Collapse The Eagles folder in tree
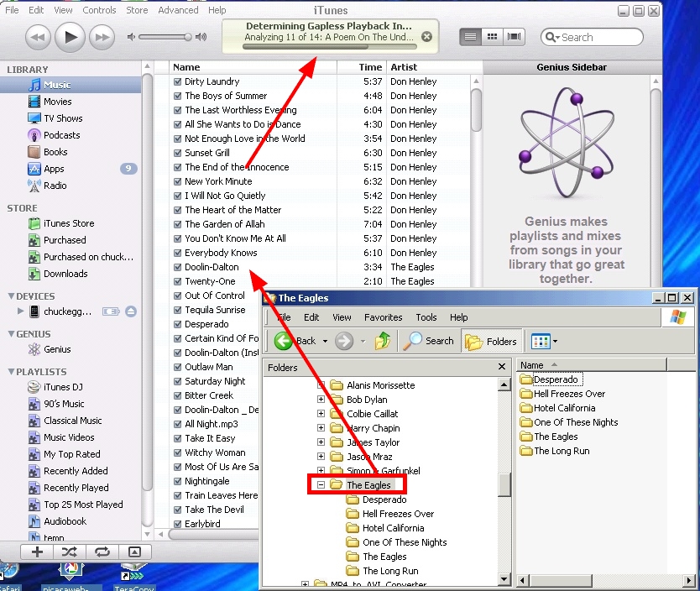The width and height of the screenshot is (700, 591). 321,484
